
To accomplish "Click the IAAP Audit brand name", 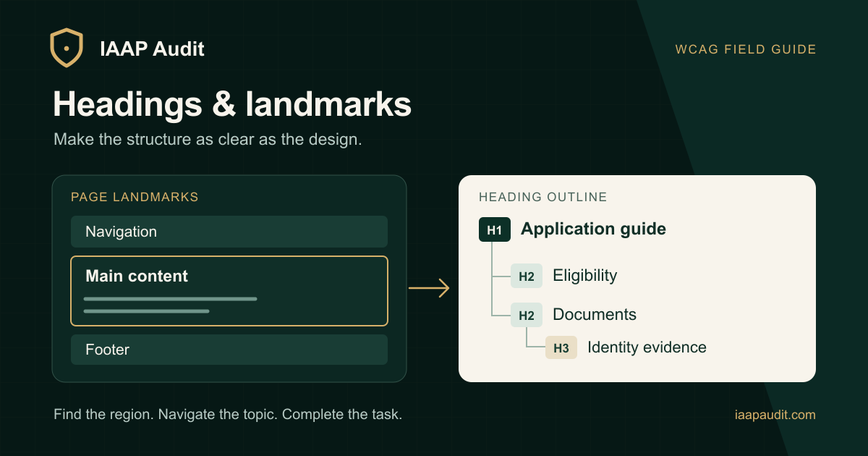I will [152, 49].
